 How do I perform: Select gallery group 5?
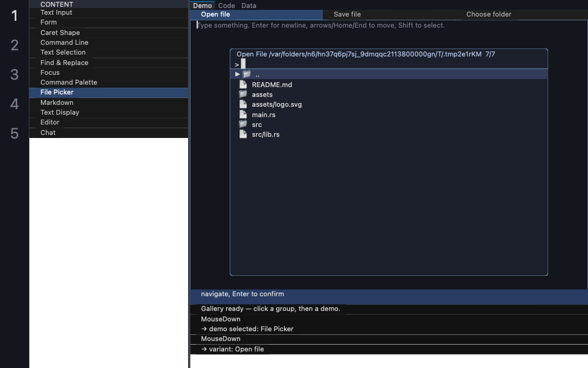pos(14,133)
